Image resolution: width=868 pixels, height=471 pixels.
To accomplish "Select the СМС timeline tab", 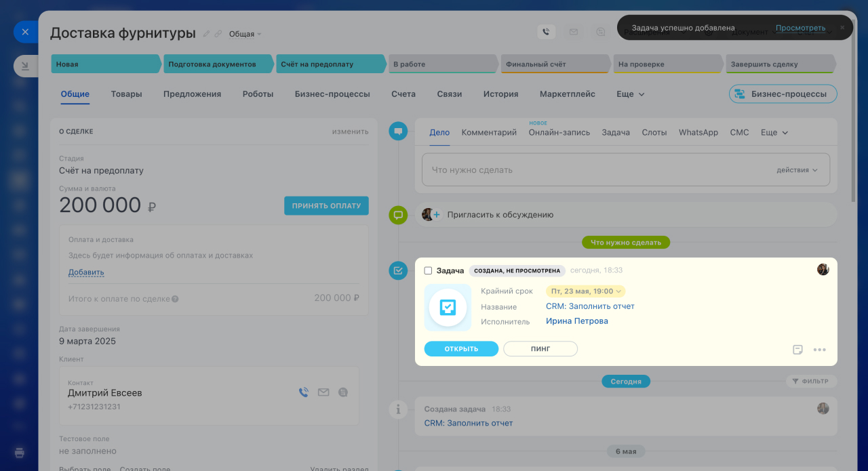I will pyautogui.click(x=740, y=133).
